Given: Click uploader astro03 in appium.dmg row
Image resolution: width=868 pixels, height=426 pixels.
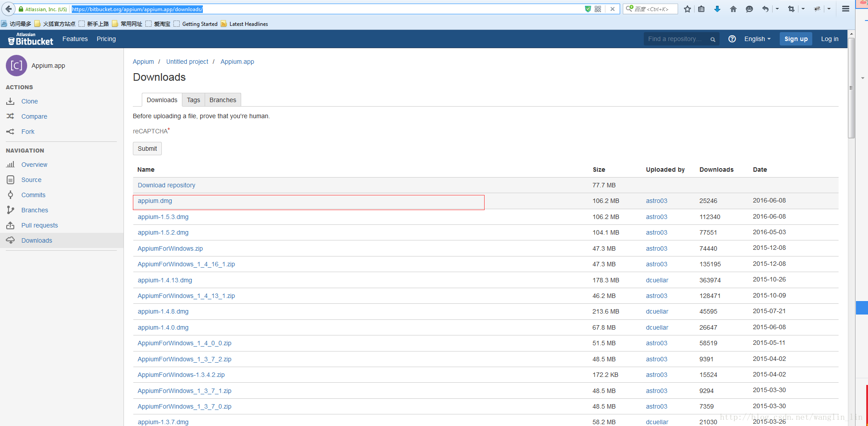Looking at the screenshot, I should (657, 201).
